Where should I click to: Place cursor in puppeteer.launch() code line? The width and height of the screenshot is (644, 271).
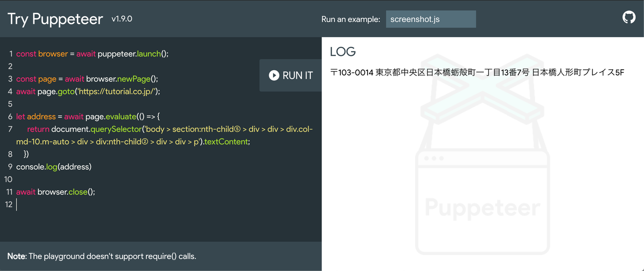pos(92,54)
